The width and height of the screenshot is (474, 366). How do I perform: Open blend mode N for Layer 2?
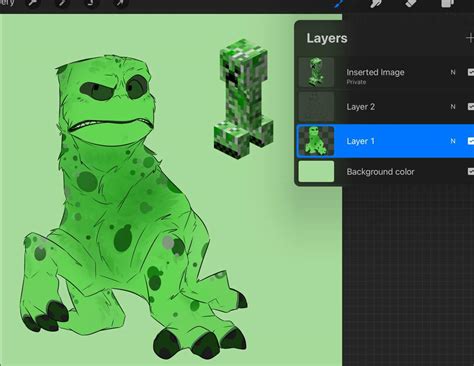(453, 107)
